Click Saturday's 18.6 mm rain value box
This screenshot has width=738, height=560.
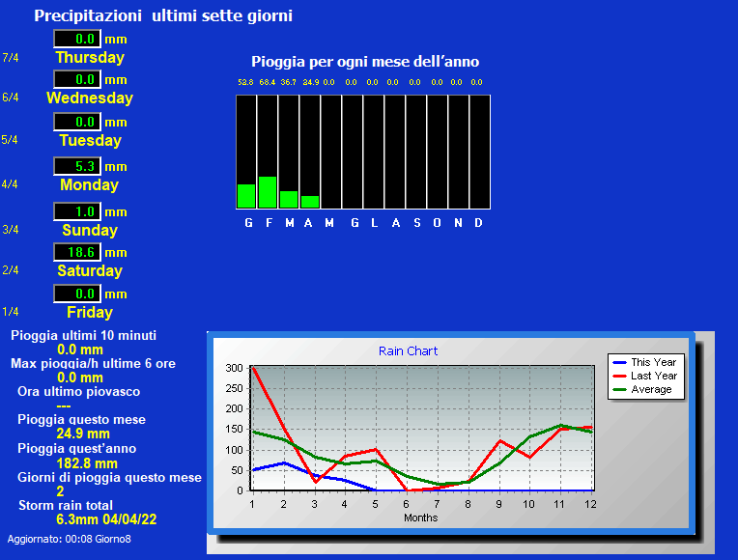coord(77,252)
